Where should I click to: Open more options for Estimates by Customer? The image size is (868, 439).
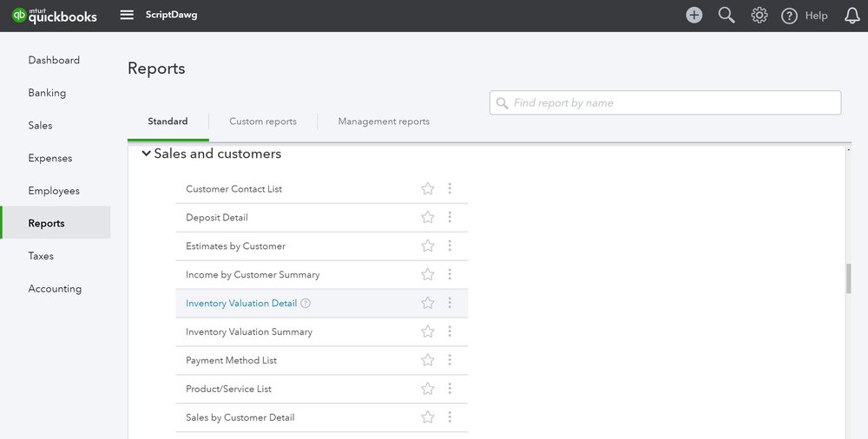[450, 246]
